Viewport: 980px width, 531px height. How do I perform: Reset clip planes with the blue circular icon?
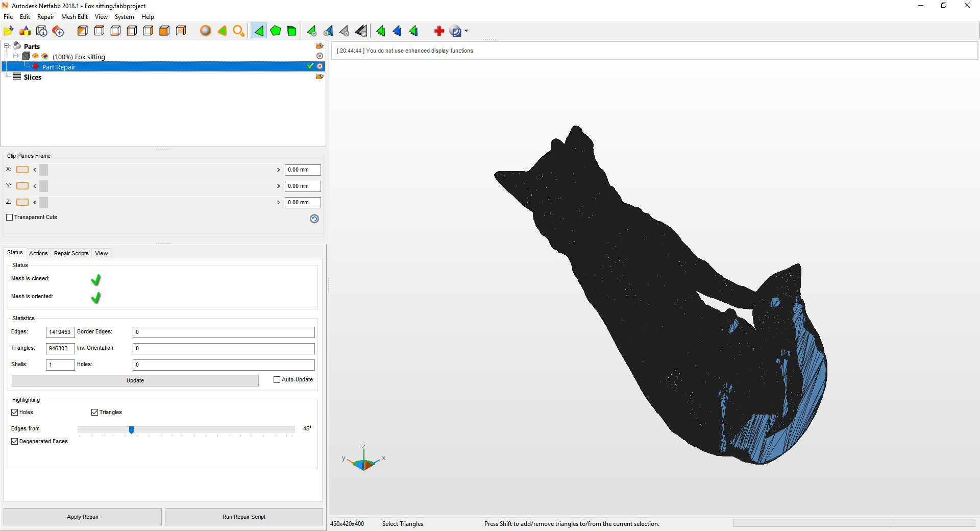coord(314,219)
